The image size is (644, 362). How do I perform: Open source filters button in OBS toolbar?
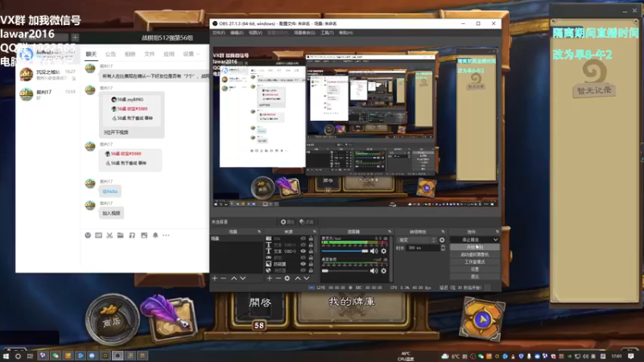[307, 222]
